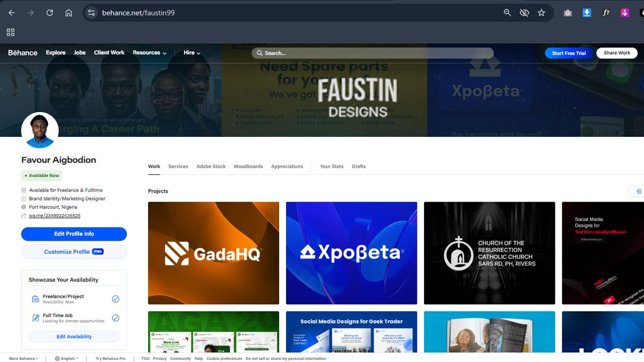Open the camera screenshot extension
Screen dimensions: 644x362
[x=568, y=13]
